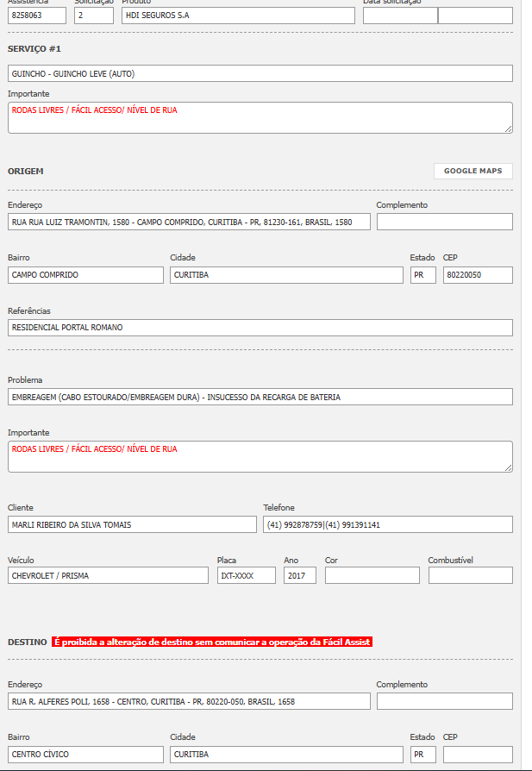The image size is (532, 771).
Task: Select the Placa field IXT-XXXX
Action: [246, 575]
